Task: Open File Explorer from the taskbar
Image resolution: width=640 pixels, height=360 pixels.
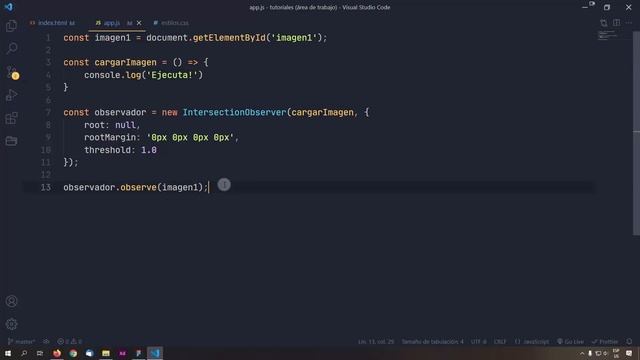Action: click(106, 353)
